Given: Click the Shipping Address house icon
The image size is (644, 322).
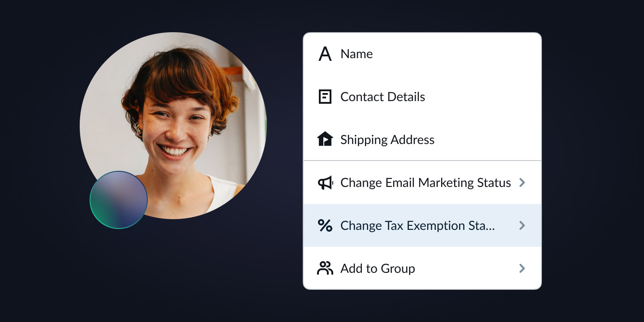Looking at the screenshot, I should coord(325,140).
